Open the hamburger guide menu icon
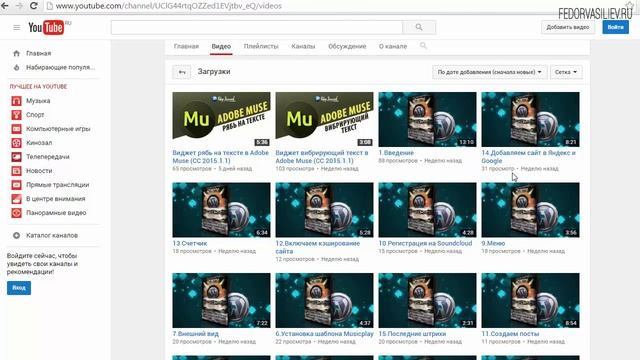 (x=16, y=27)
